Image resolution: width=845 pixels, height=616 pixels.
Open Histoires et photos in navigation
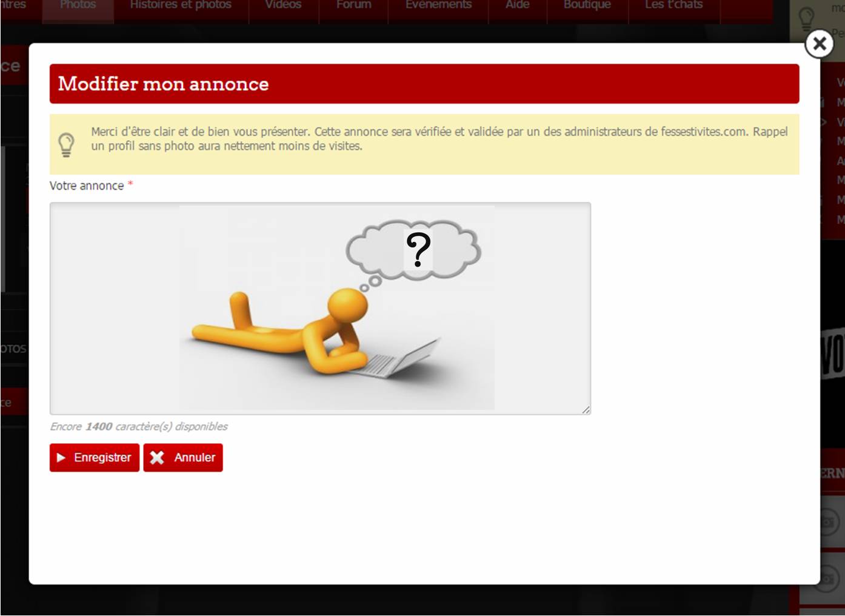pos(181,6)
